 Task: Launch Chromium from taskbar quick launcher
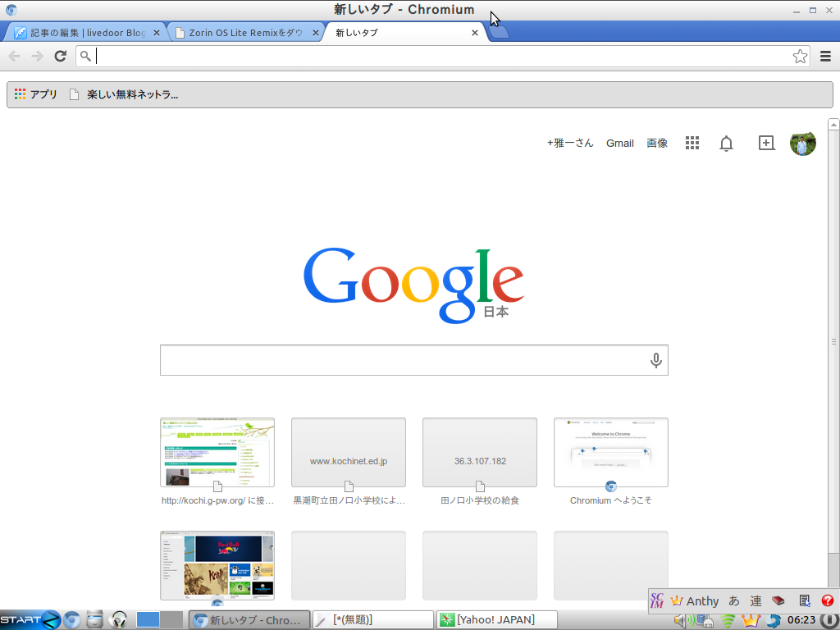coord(72,620)
